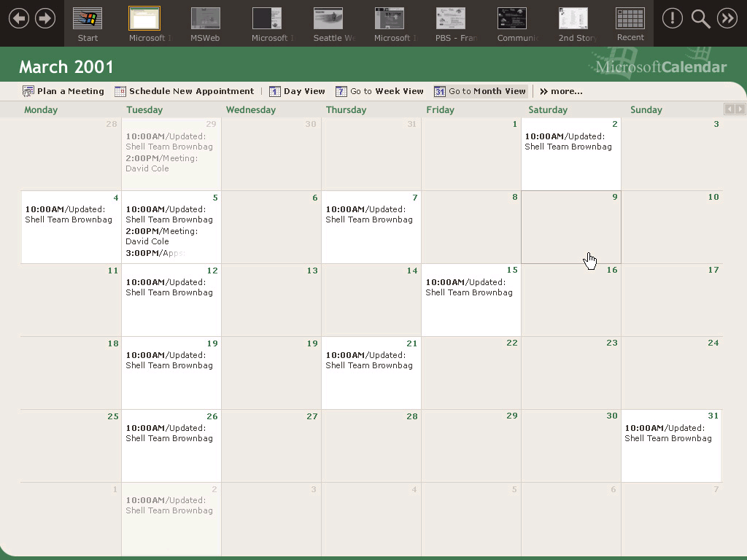Open the Shell Team Brownbag event on Sunday 31
The image size is (747, 560).
668,433
